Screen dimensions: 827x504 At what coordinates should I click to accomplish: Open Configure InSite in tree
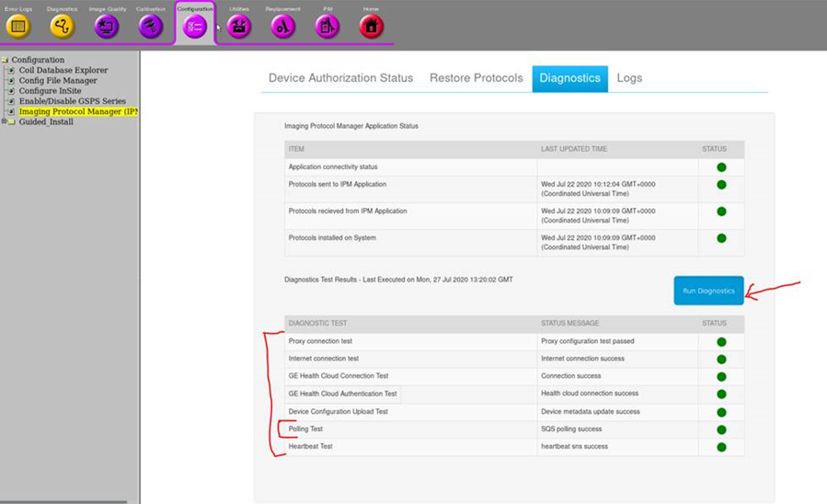tap(50, 91)
